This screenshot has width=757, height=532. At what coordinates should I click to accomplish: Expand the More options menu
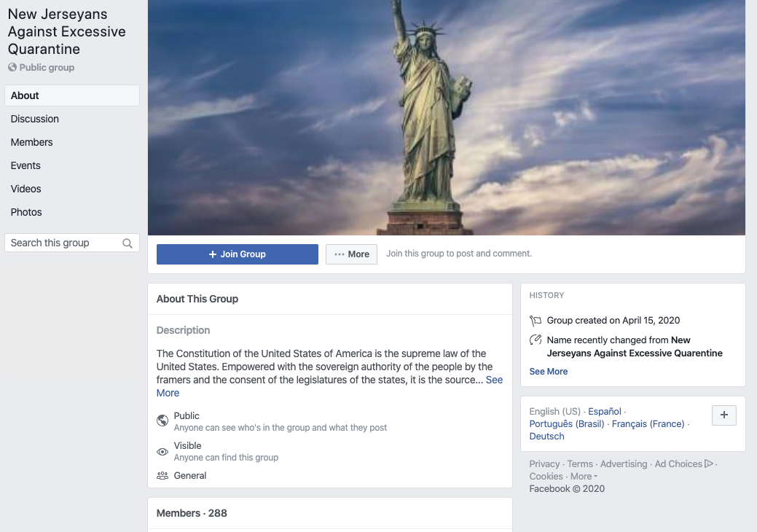351,254
